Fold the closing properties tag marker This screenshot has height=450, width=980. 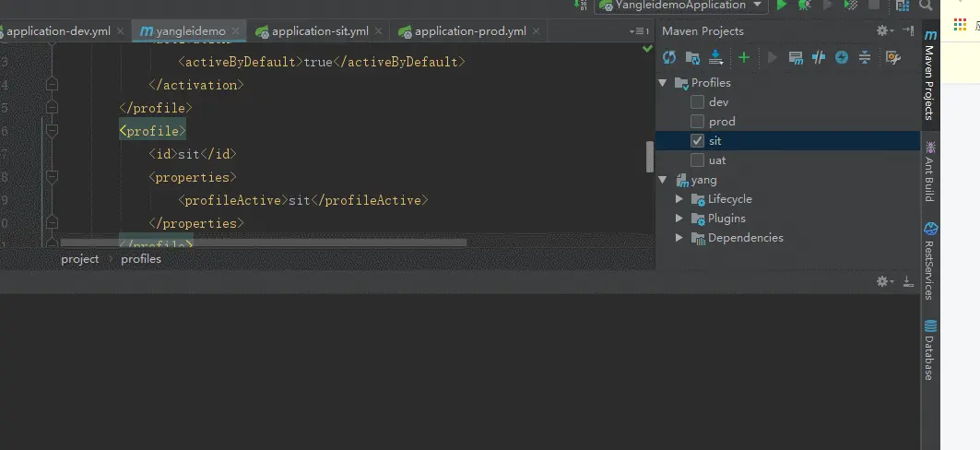tap(52, 223)
